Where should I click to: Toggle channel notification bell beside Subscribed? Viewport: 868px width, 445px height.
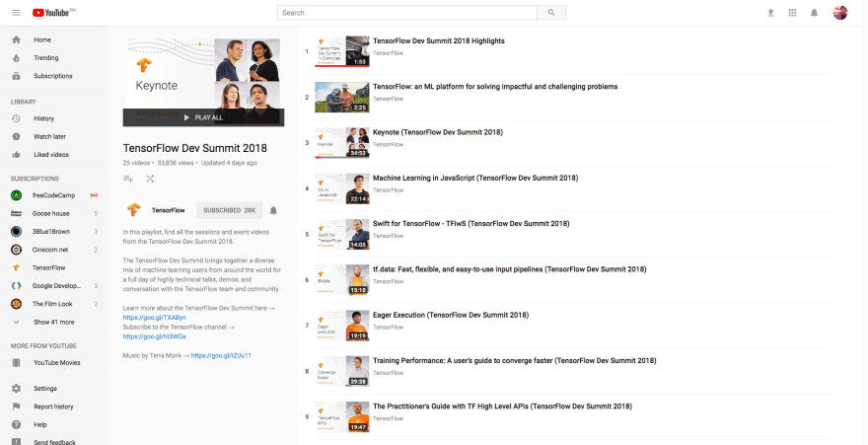(x=273, y=210)
